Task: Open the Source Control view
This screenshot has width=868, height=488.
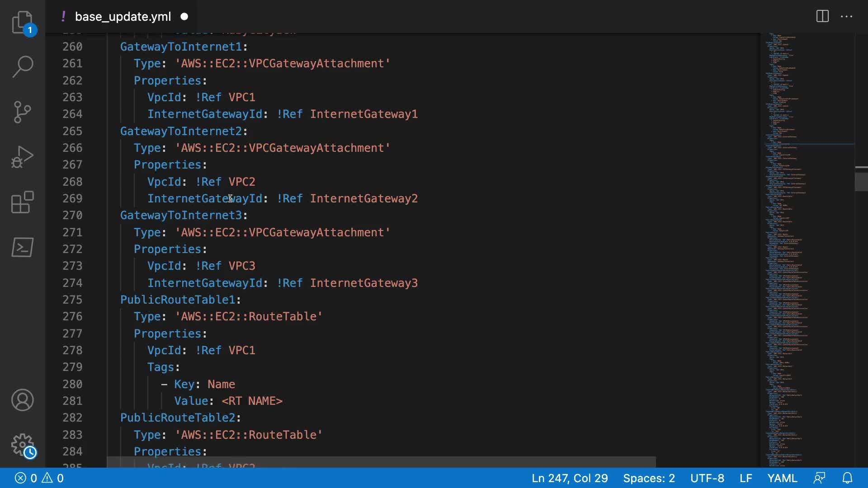Action: click(x=22, y=112)
